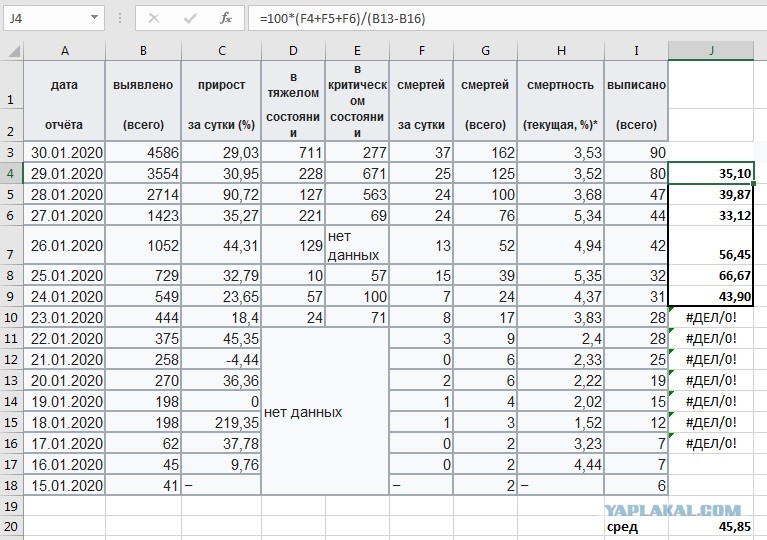Click the Enter checkmark formula bar icon
767x540 pixels.
190,19
